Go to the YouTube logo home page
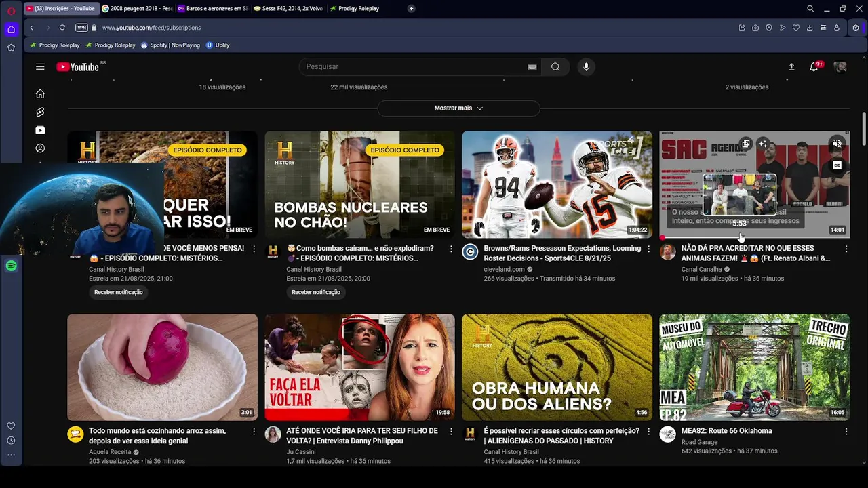The image size is (868, 488). (x=77, y=66)
